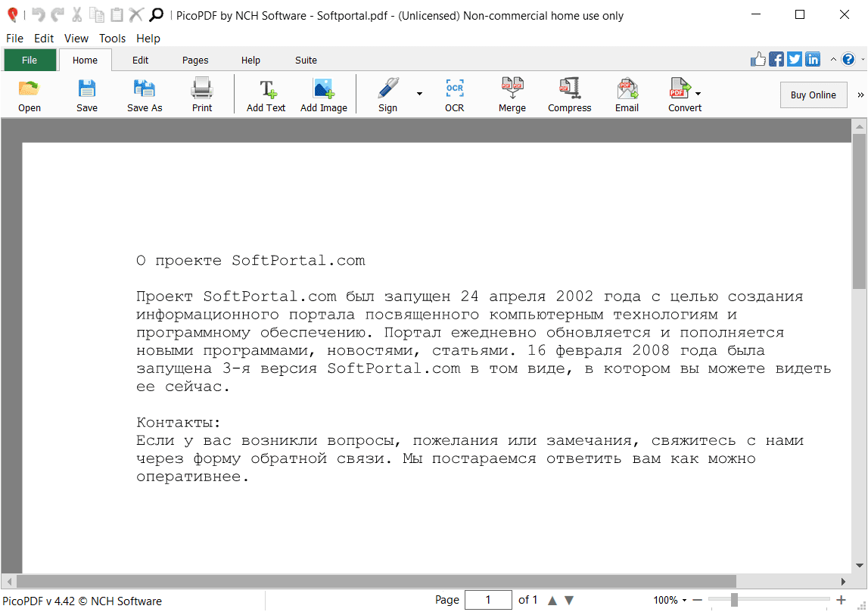868x612 pixels.
Task: Click the green File ribbon tab
Action: tap(30, 60)
